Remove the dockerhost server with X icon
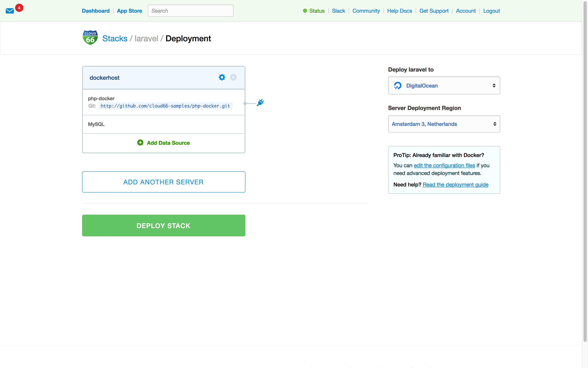Viewport: 588px width, 368px height. (x=233, y=77)
